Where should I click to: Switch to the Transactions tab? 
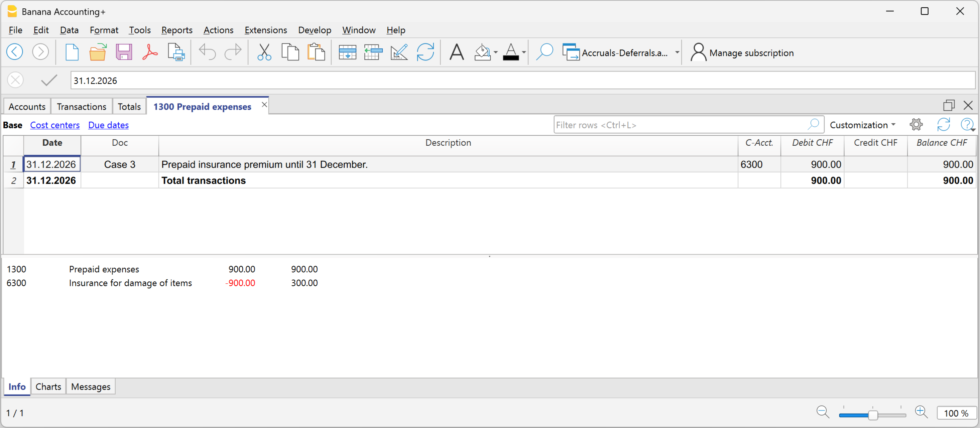click(81, 107)
